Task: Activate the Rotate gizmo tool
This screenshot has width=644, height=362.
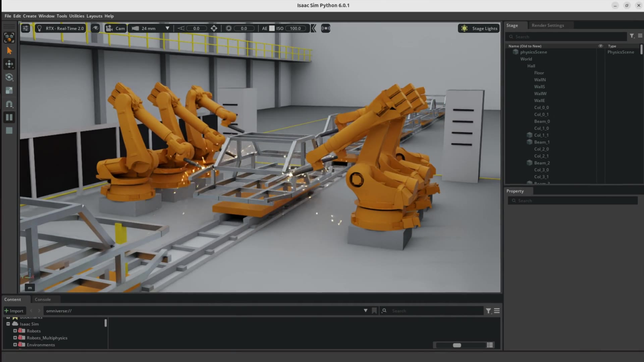Action: [x=9, y=77]
